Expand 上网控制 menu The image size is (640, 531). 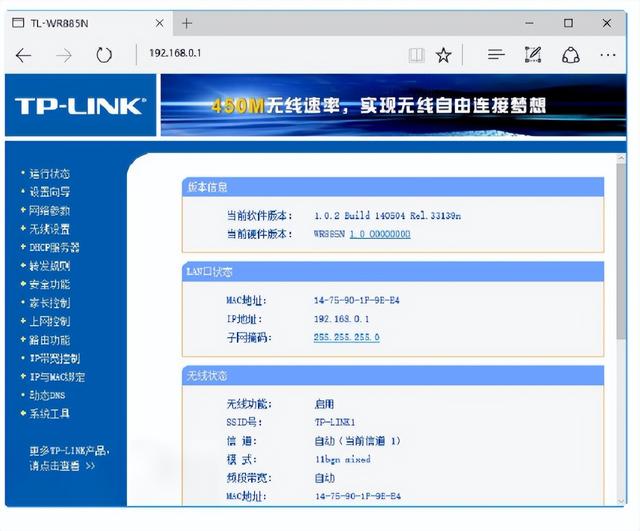[x=49, y=321]
